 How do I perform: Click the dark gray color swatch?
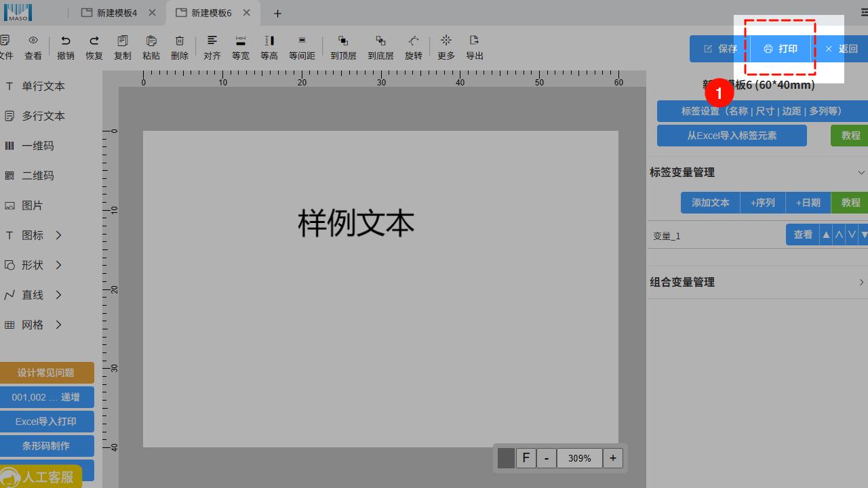coord(506,458)
